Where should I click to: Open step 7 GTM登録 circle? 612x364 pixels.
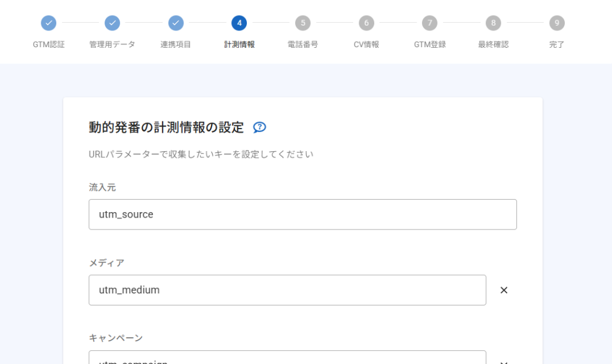430,23
